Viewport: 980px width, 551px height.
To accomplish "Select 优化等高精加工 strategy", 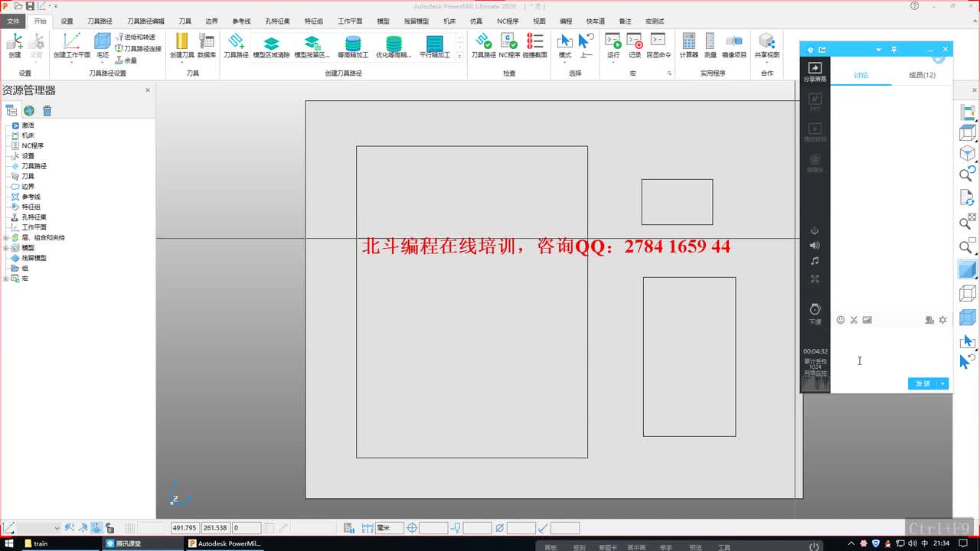I will pyautogui.click(x=394, y=47).
